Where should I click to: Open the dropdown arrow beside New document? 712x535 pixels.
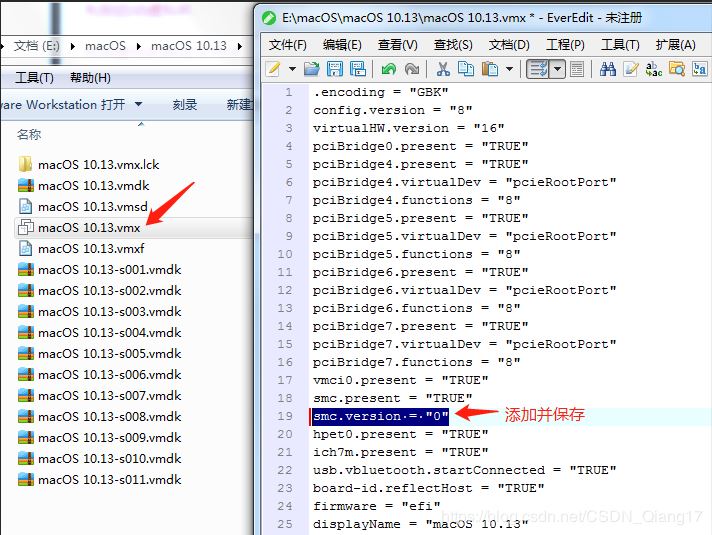(292, 69)
